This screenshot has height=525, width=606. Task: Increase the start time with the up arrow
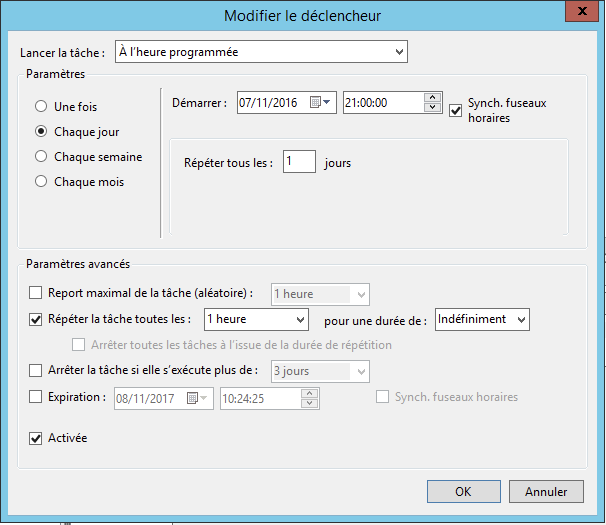click(x=433, y=98)
